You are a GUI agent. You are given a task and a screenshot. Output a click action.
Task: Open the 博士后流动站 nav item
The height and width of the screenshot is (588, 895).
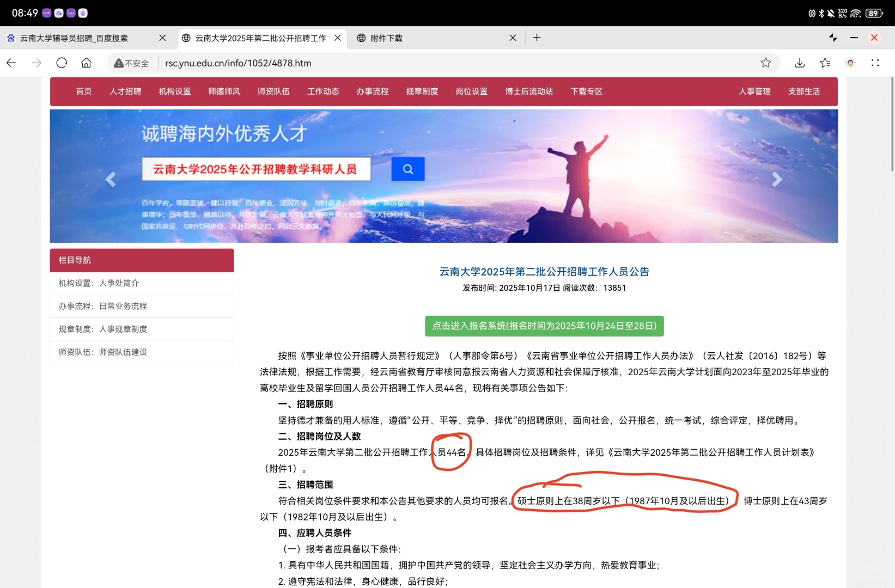point(529,91)
